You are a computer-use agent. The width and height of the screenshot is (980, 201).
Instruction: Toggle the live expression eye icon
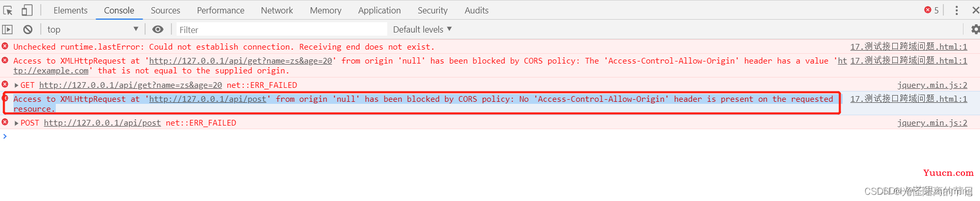coord(158,29)
